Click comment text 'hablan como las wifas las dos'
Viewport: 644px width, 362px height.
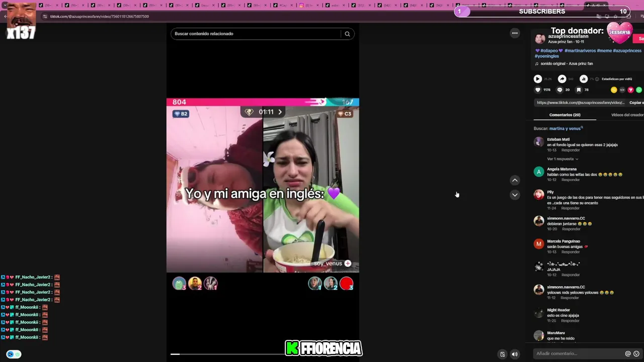pos(572,174)
